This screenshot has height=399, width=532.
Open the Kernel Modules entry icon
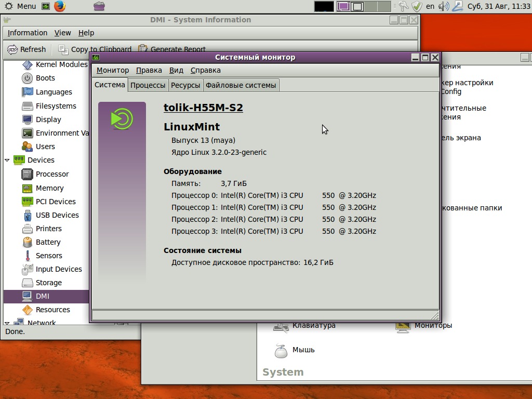pyautogui.click(x=27, y=64)
